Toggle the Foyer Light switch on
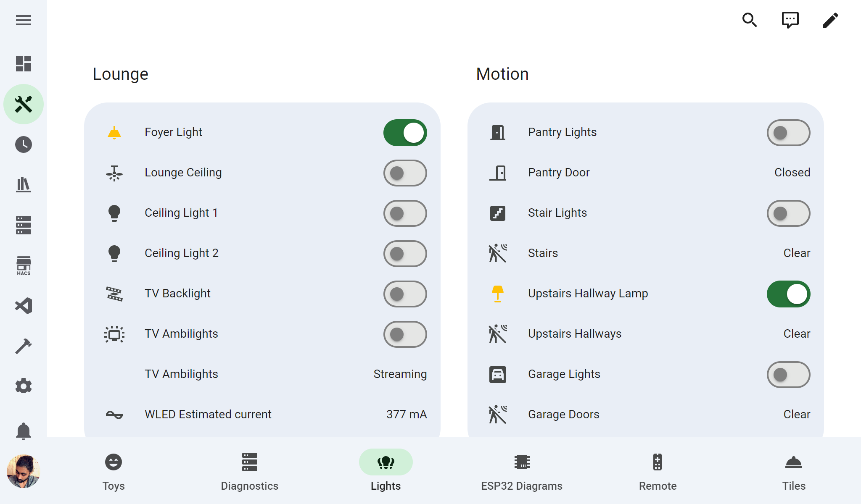This screenshot has width=861, height=504. click(405, 133)
